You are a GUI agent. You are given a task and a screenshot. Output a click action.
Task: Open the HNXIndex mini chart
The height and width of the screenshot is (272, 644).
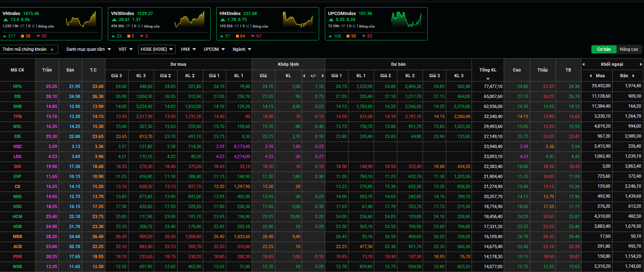pos(298,20)
